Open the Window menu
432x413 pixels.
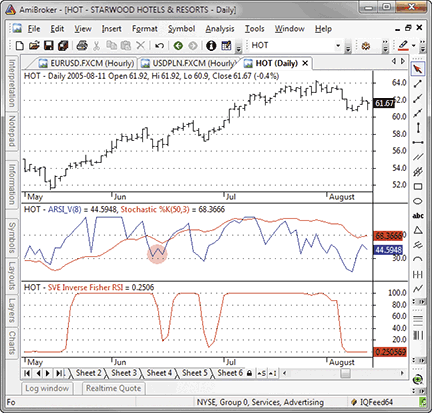click(x=290, y=29)
